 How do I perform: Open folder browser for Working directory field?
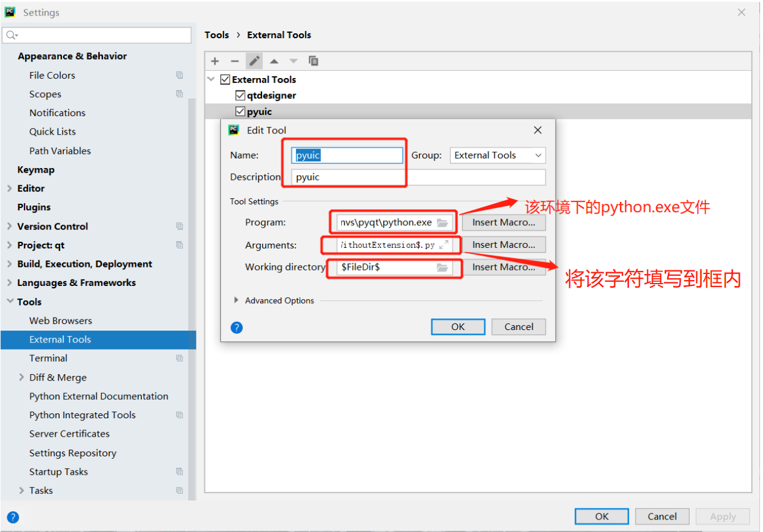coord(442,267)
